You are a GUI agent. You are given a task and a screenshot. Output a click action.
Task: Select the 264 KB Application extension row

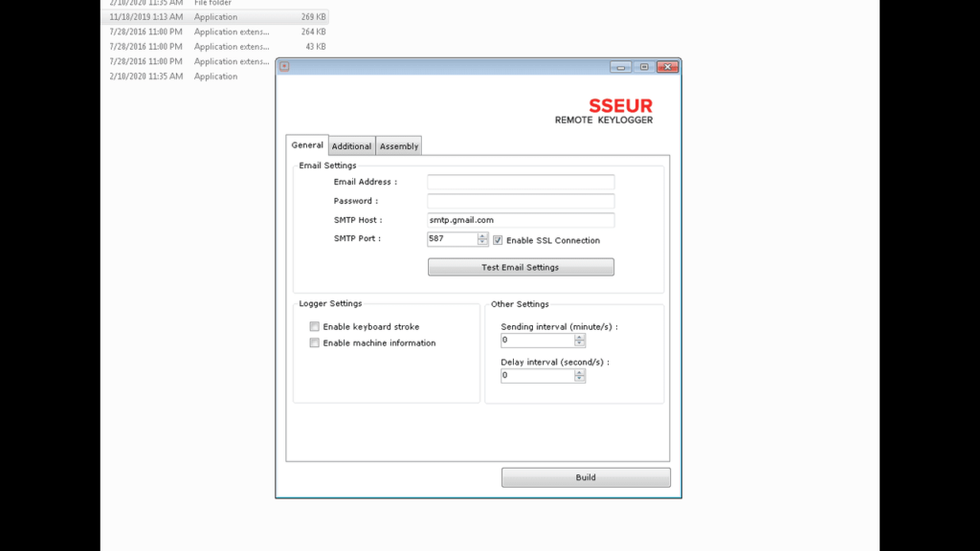215,32
